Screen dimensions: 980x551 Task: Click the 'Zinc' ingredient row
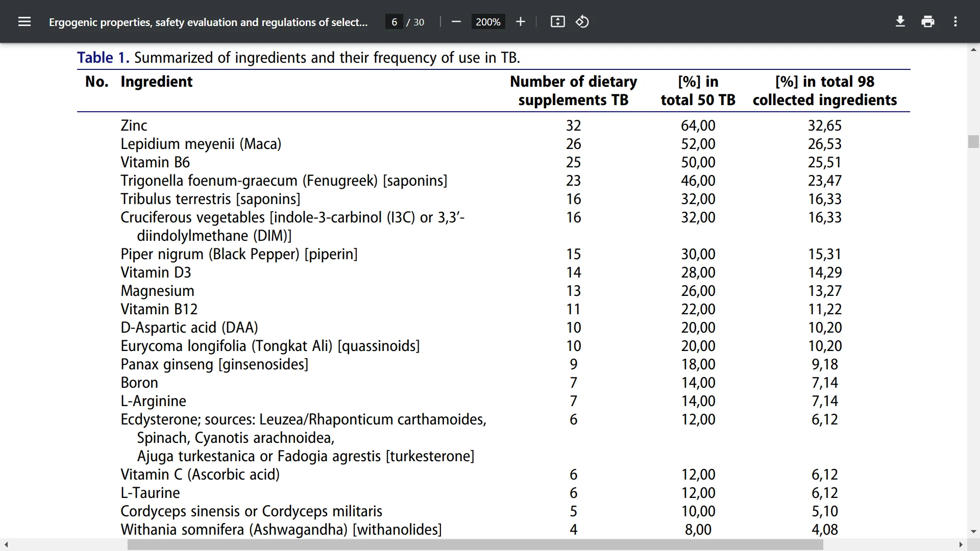tap(134, 126)
